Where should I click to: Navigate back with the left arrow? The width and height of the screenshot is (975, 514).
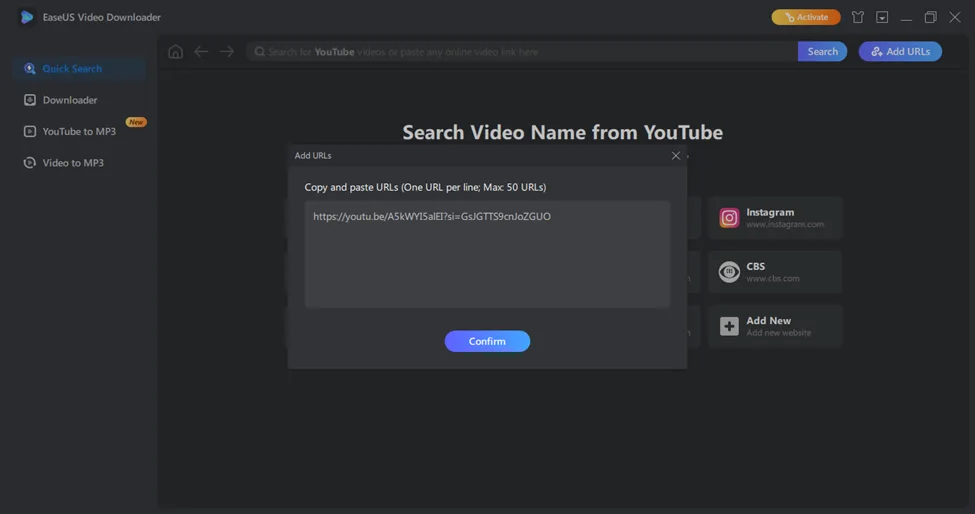[x=201, y=52]
